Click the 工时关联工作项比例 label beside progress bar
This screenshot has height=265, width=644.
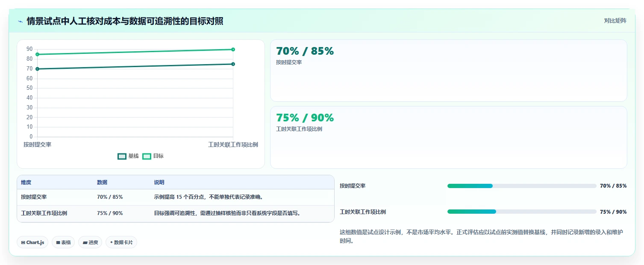tap(363, 212)
